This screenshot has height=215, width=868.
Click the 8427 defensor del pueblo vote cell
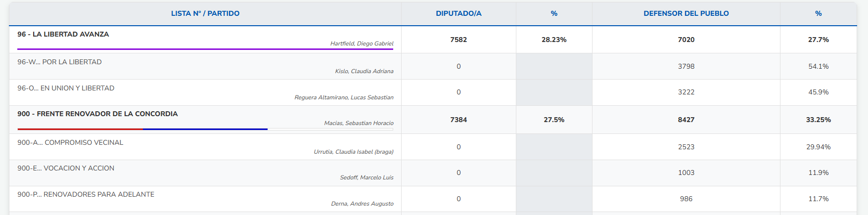coord(686,120)
